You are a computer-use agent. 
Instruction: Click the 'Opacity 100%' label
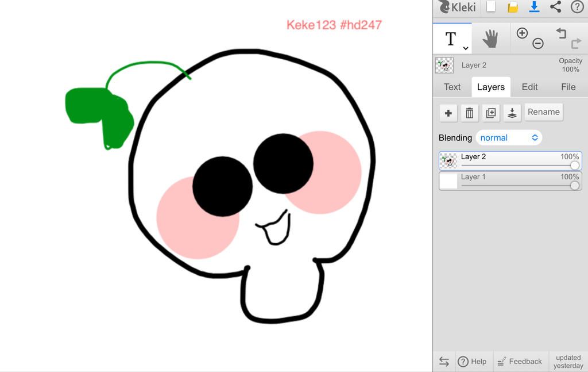tap(570, 65)
